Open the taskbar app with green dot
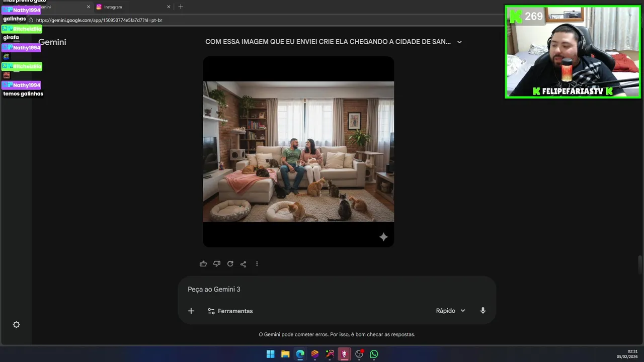This screenshot has height=362, width=644. tap(330, 354)
